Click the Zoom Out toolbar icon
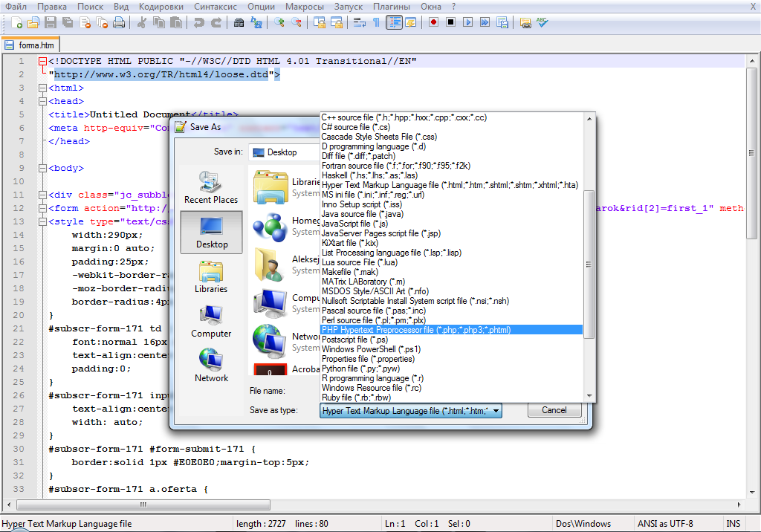 (296, 22)
